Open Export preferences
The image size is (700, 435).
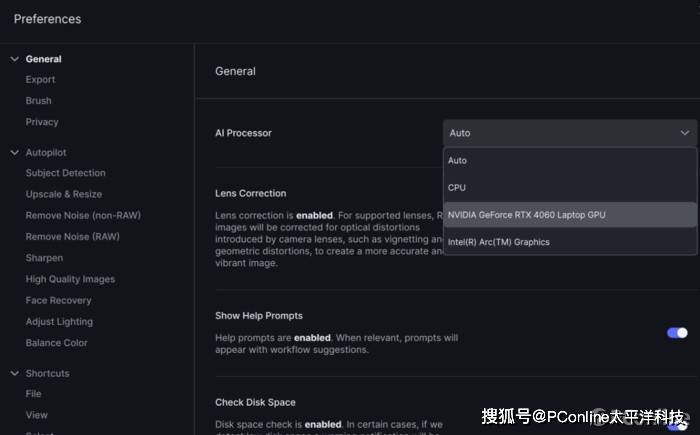pyautogui.click(x=40, y=80)
